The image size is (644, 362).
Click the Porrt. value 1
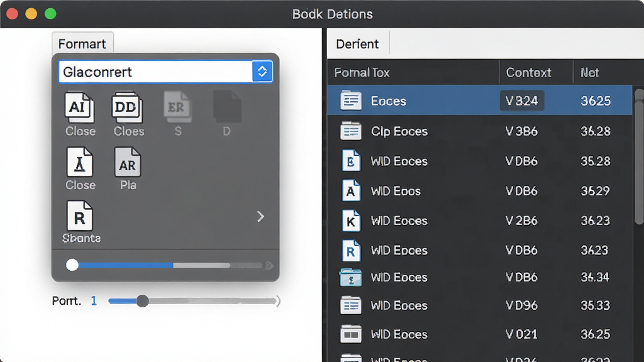[94, 301]
